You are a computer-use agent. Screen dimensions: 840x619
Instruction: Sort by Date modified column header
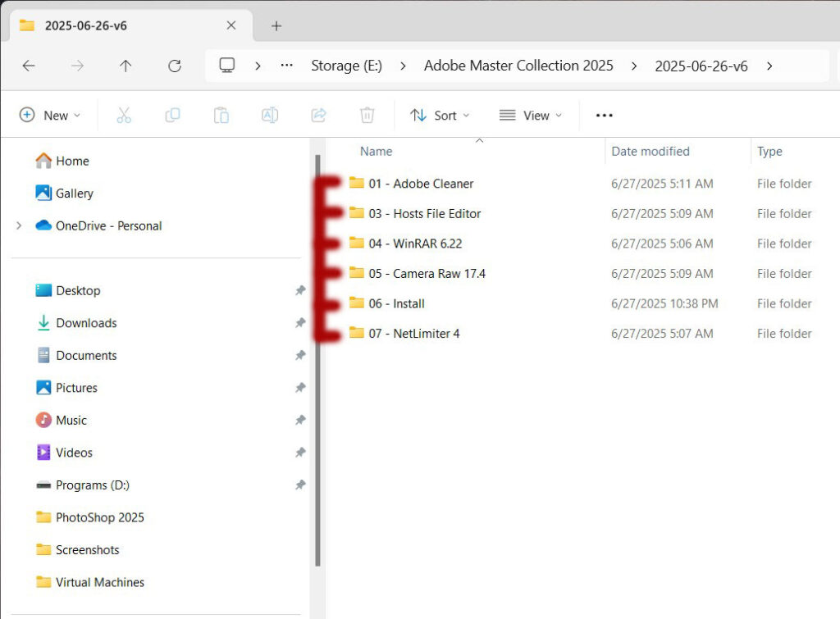[651, 152]
